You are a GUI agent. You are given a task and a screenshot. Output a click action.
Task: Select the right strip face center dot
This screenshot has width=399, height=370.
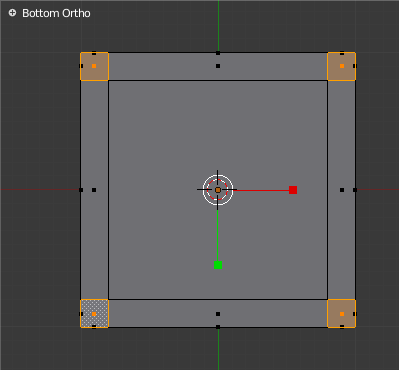[342, 190]
